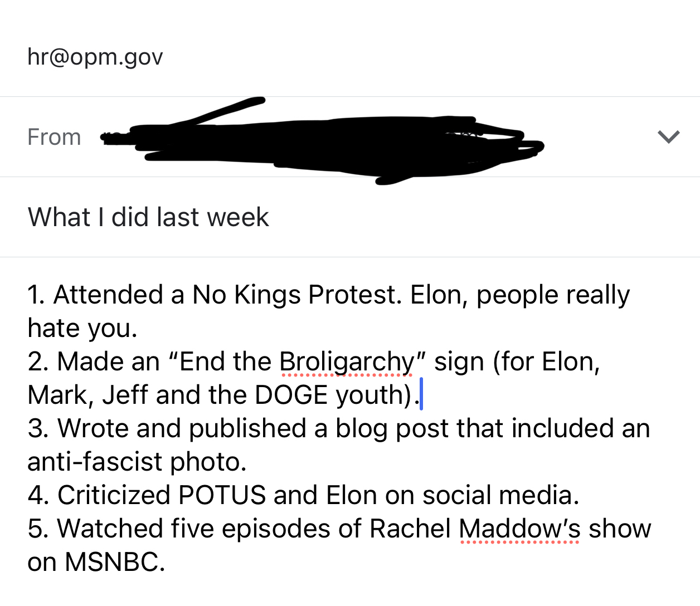The image size is (700, 606).
Task: Expand the From field chevron
Action: click(x=668, y=136)
